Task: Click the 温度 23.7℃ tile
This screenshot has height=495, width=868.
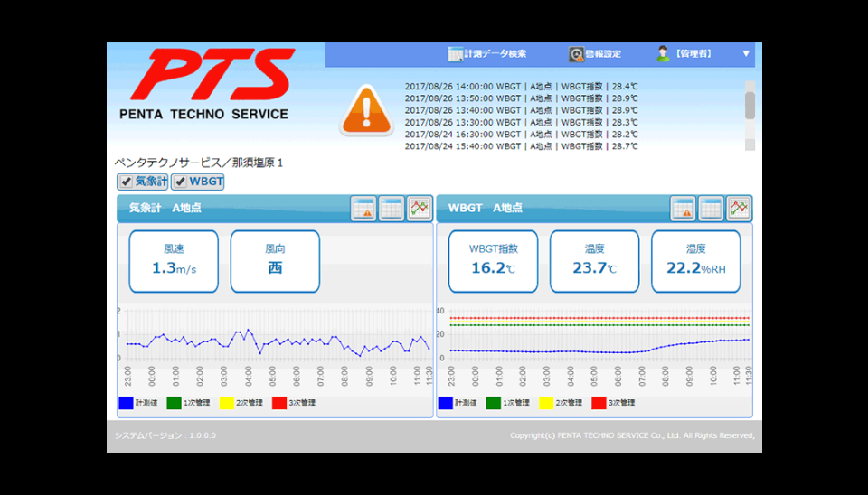Action: click(595, 261)
